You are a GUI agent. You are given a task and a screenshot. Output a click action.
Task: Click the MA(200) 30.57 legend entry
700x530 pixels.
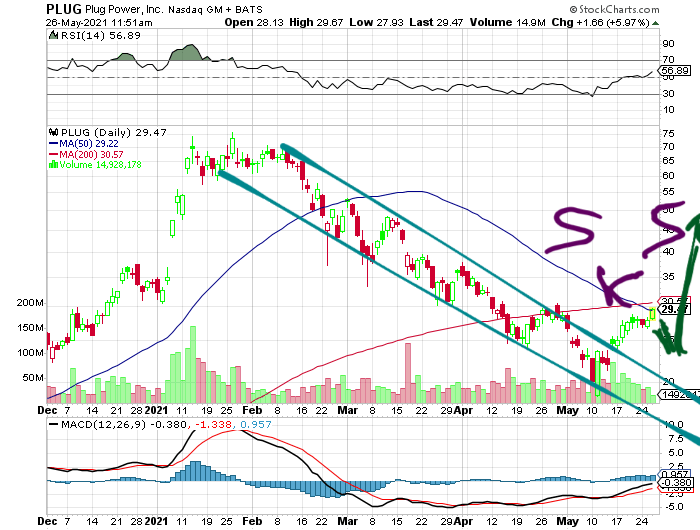click(x=91, y=154)
